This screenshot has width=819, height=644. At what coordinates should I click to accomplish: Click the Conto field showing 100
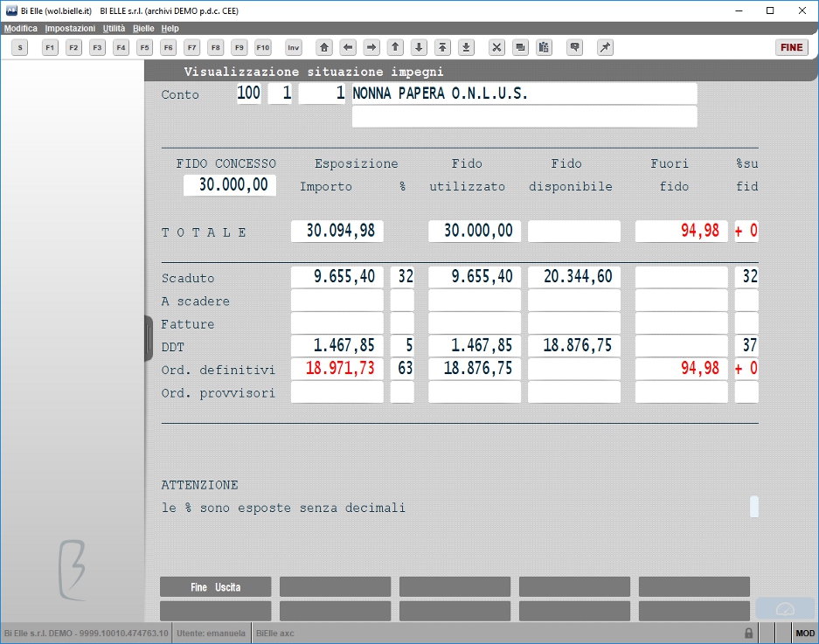click(x=248, y=93)
